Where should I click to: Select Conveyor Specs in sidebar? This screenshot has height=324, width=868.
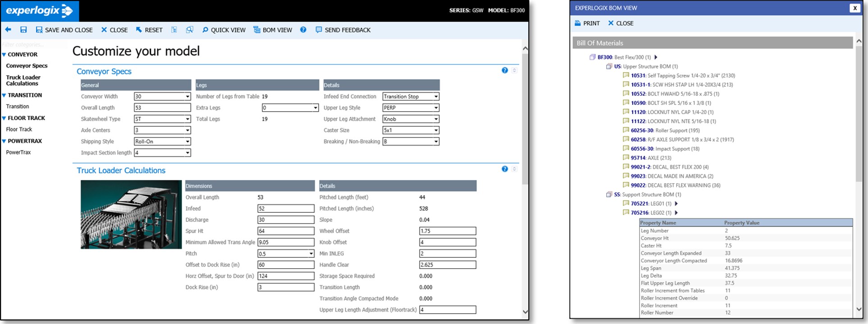coord(27,66)
